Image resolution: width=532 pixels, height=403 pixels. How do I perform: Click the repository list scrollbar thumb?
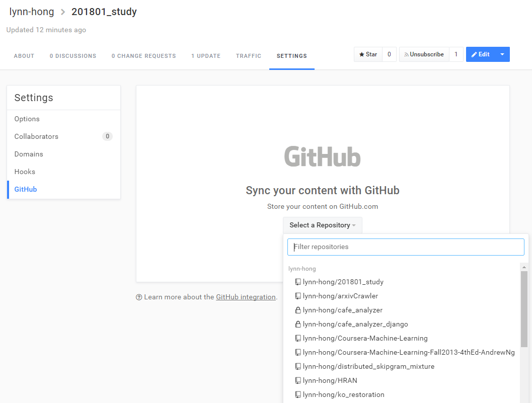click(x=524, y=309)
